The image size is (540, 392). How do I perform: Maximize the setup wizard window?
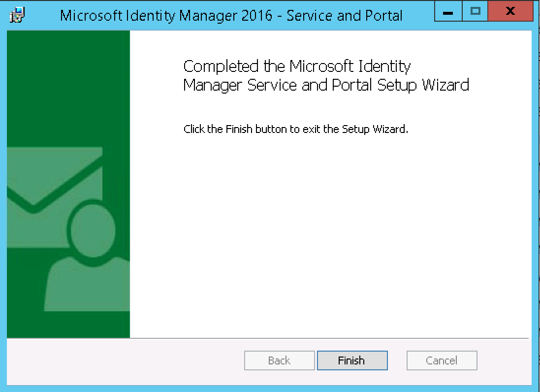pos(475,12)
